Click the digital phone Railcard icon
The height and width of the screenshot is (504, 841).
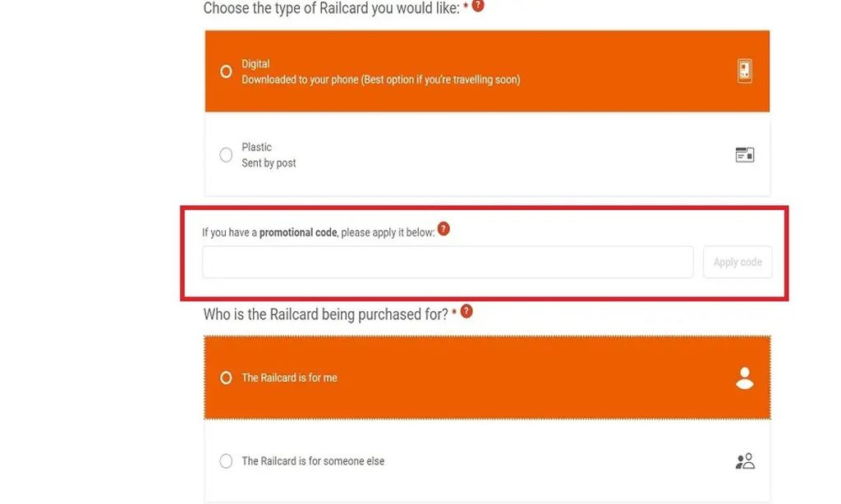pos(744,71)
